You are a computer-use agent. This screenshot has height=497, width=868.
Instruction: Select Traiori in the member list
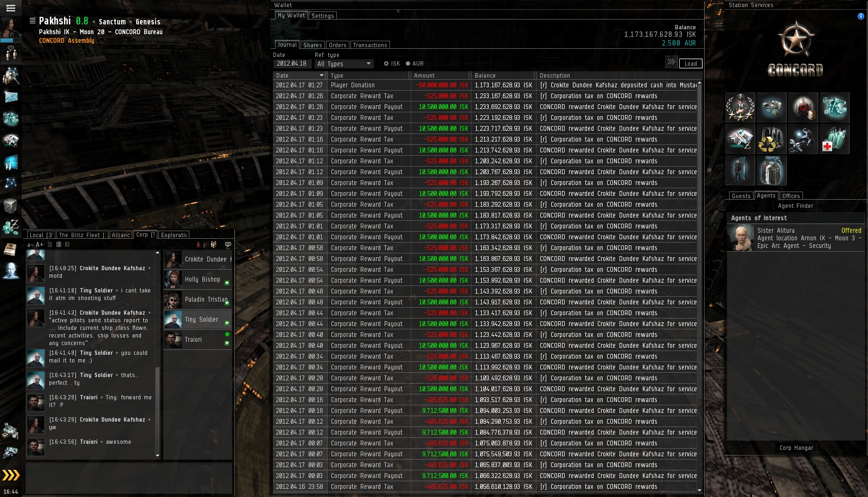pyautogui.click(x=197, y=340)
